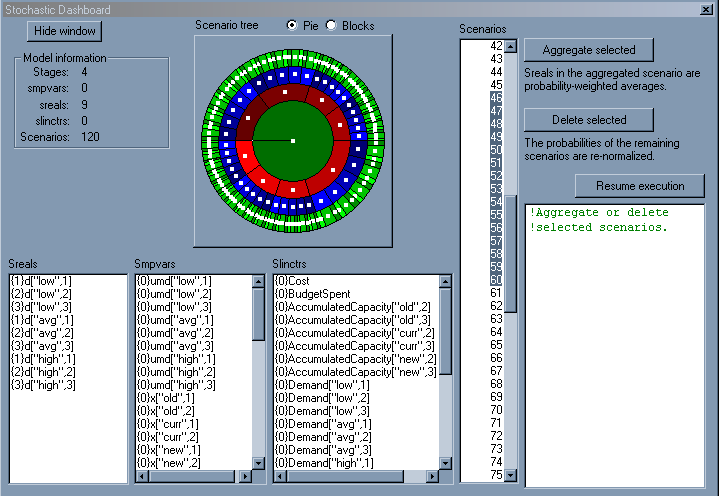Click the Hide window button
The width and height of the screenshot is (720, 496).
[64, 31]
